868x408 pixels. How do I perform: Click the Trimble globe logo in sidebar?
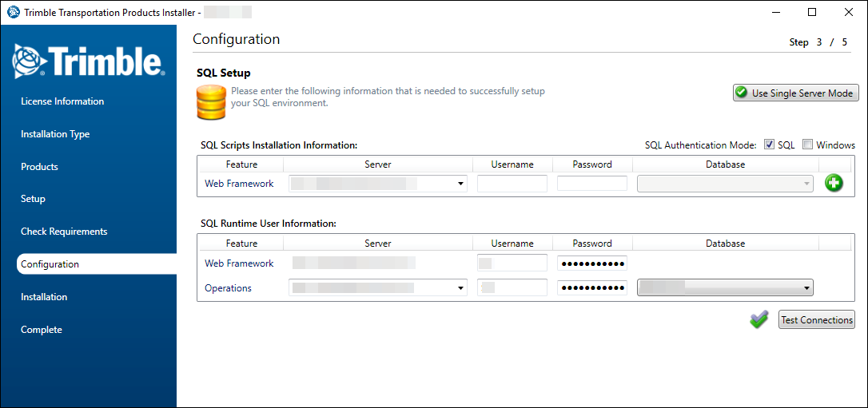point(30,61)
